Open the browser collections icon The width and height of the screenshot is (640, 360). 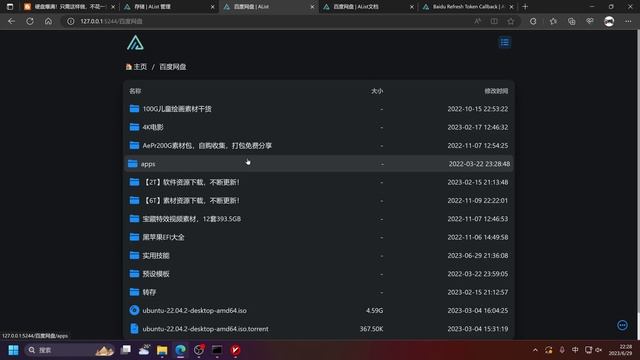571,21
